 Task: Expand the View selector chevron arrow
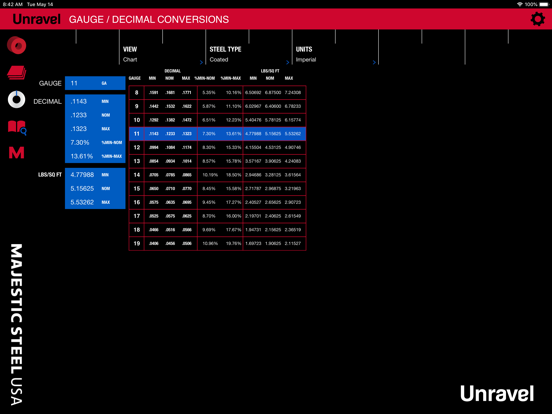(201, 62)
